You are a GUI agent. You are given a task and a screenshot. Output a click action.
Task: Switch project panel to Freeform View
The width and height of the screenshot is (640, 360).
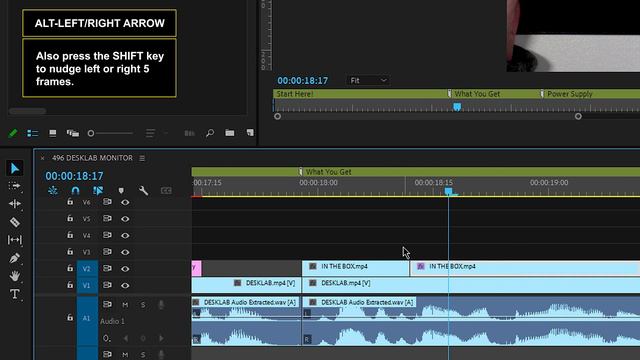pyautogui.click(x=73, y=133)
